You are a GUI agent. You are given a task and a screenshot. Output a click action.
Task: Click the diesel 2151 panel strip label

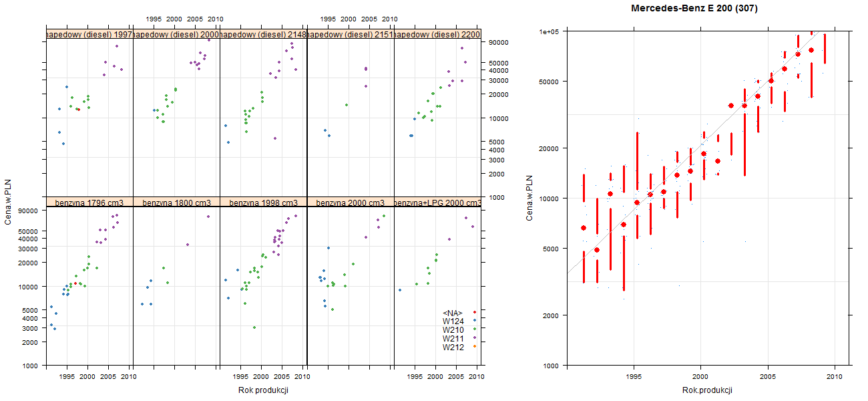coord(351,34)
